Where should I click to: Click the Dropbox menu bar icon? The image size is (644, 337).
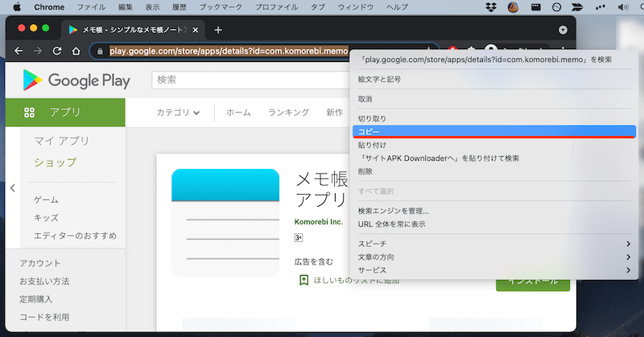point(491,7)
